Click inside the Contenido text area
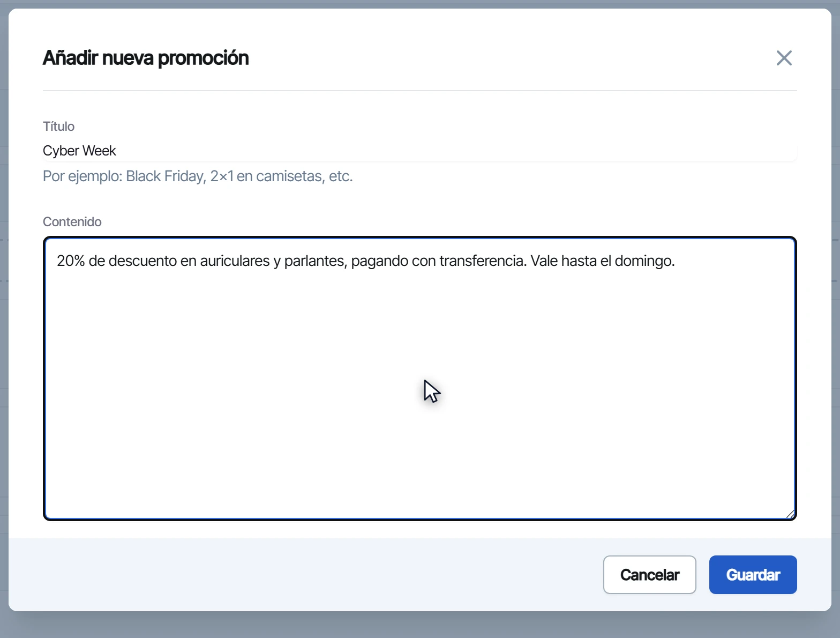 [x=420, y=379]
